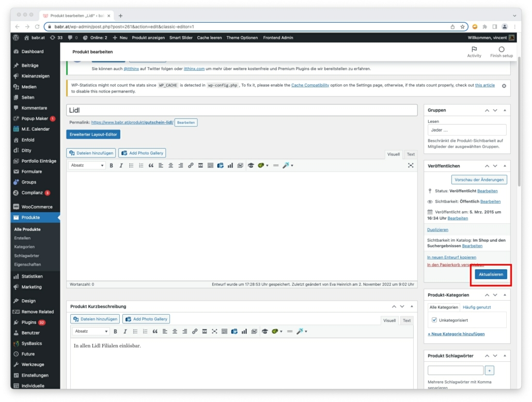Insert blockquote in the main product editor

151,165
